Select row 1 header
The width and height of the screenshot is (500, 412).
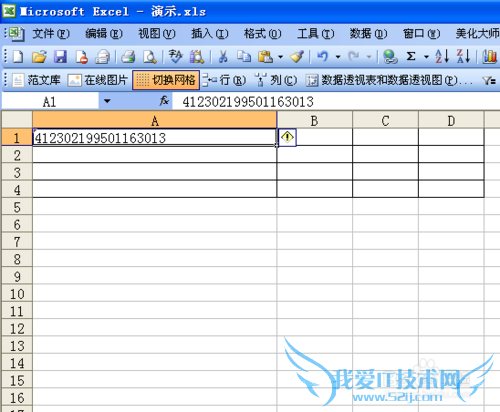click(17, 137)
